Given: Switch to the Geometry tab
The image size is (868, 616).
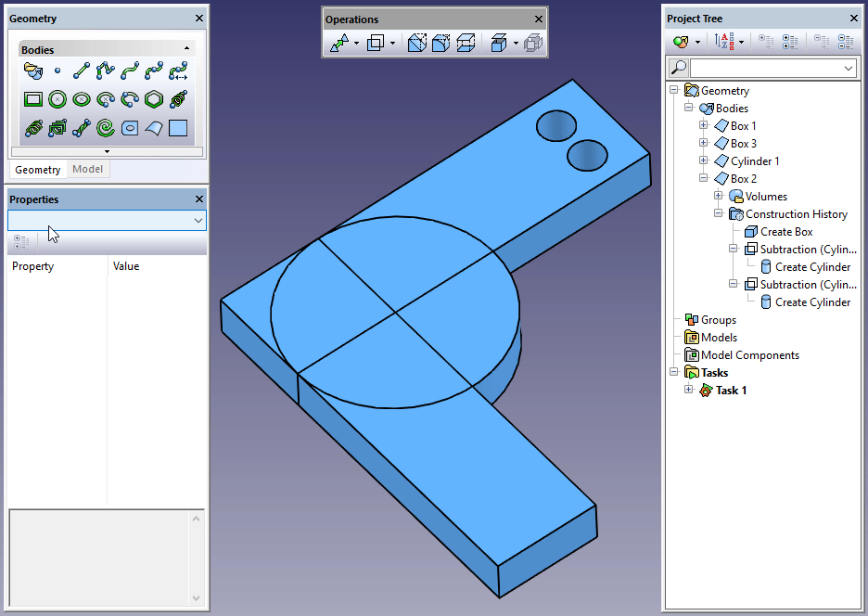Looking at the screenshot, I should (38, 170).
